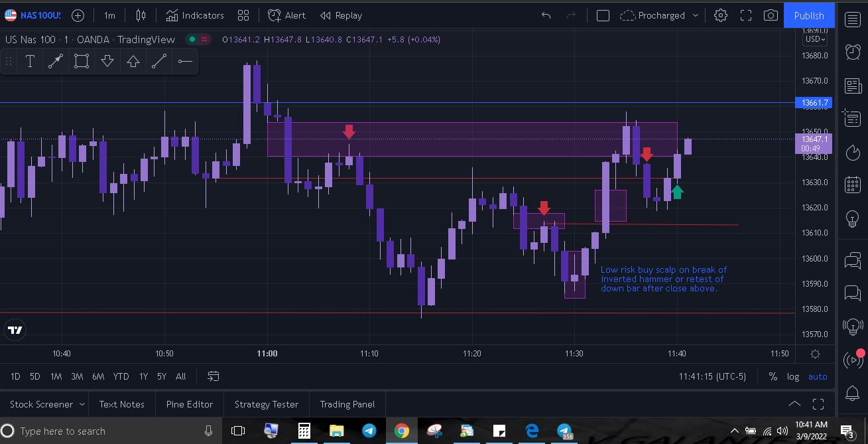868x444 pixels.
Task: Select the Arrow Mark Up tool
Action: (133, 62)
